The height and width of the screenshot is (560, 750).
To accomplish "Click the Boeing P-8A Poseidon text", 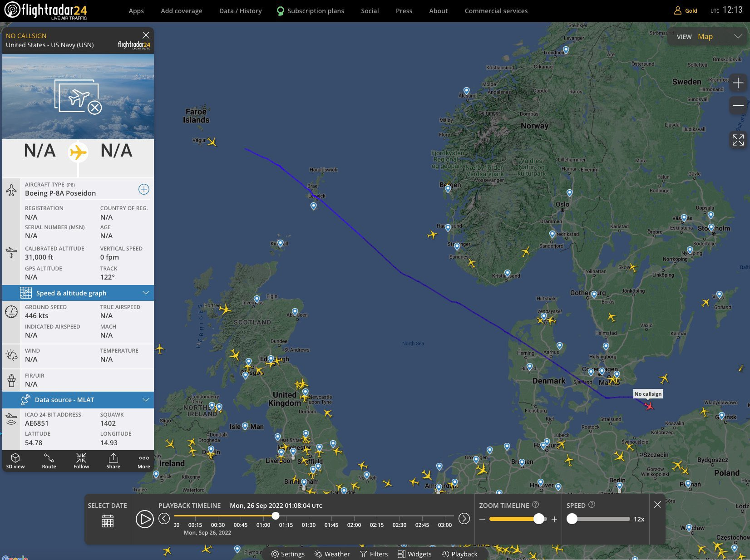I will point(60,193).
